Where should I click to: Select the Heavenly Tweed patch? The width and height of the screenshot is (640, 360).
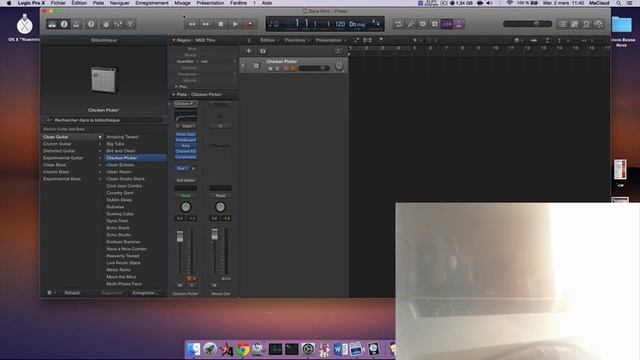[135, 256]
